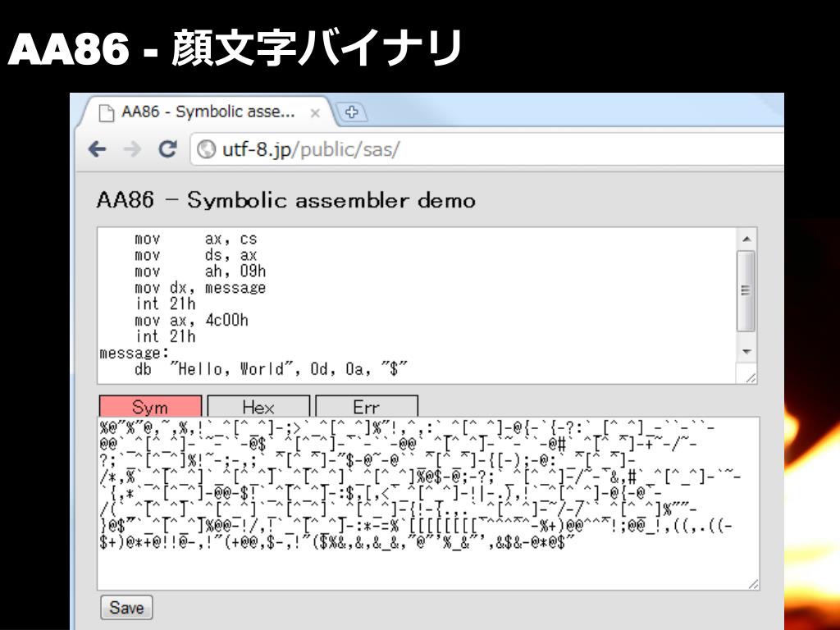Click the resize grip of the output textarea
Screen dimensions: 840x630
(752, 582)
